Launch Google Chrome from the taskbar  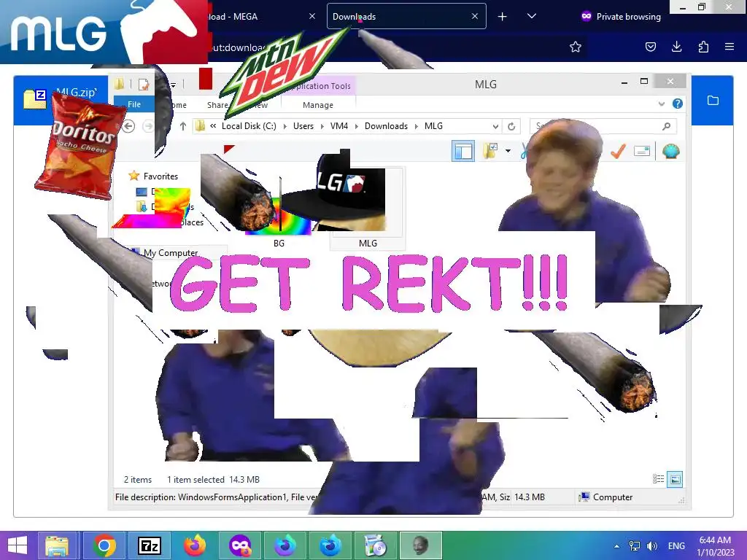[x=104, y=545]
